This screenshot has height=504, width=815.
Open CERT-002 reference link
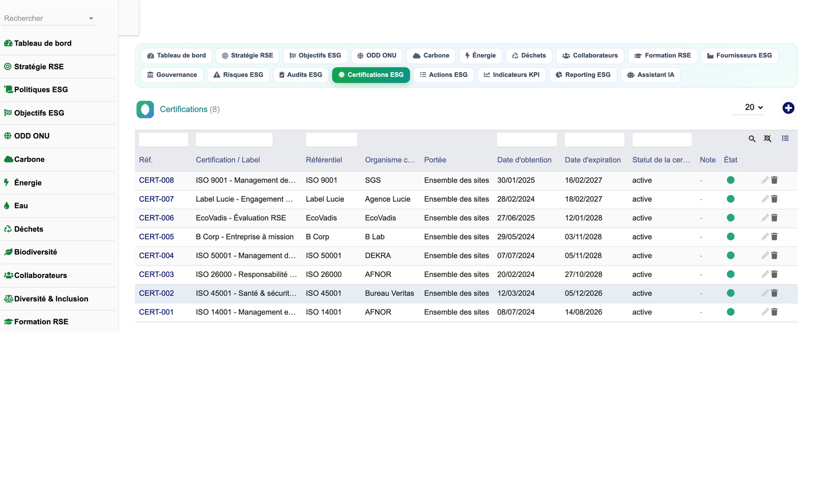click(x=156, y=293)
